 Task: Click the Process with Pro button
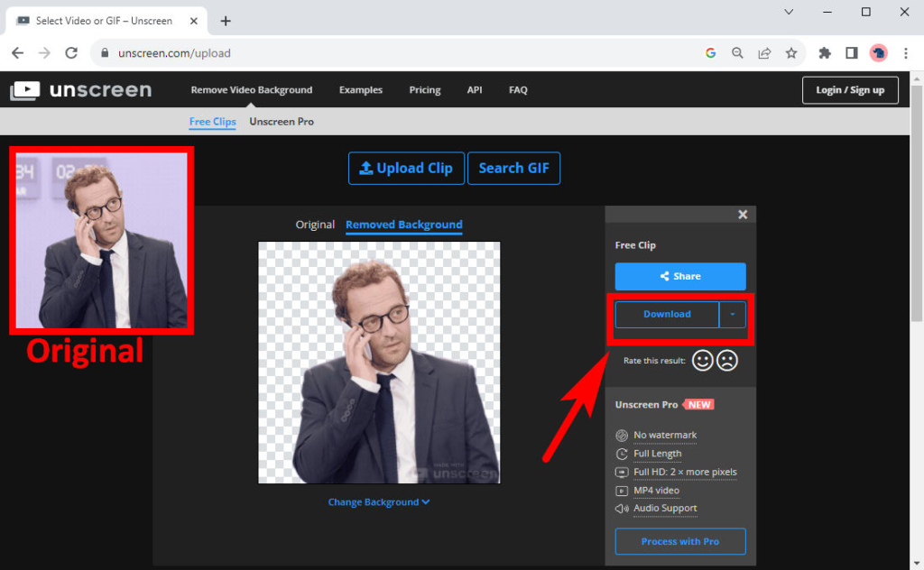(679, 541)
